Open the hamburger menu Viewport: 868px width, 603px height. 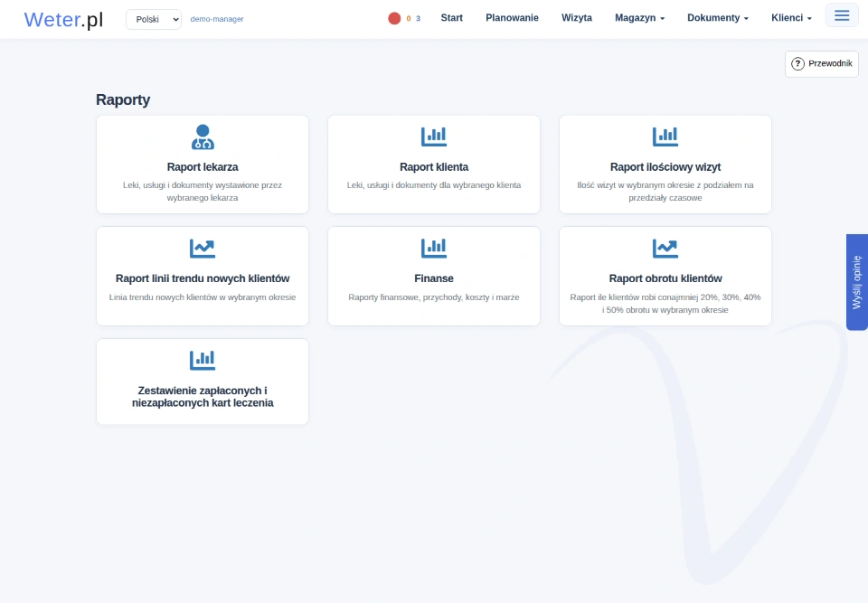point(842,15)
